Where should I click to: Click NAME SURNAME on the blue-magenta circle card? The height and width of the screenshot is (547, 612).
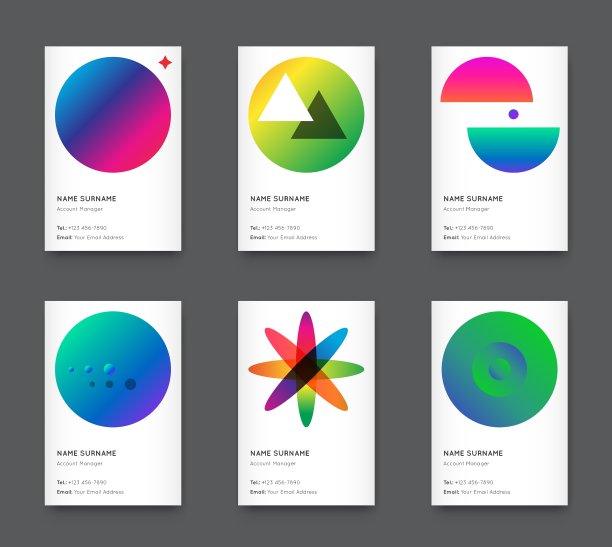coord(86,199)
